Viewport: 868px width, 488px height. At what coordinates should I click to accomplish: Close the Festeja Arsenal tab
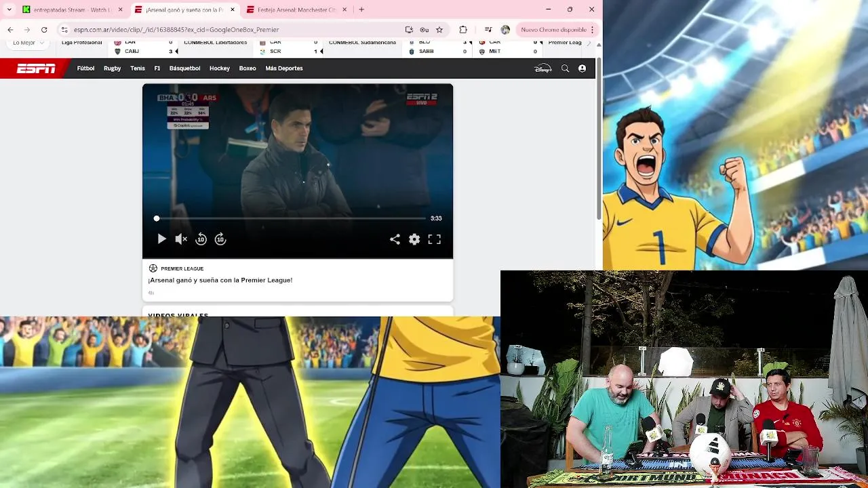click(x=344, y=10)
